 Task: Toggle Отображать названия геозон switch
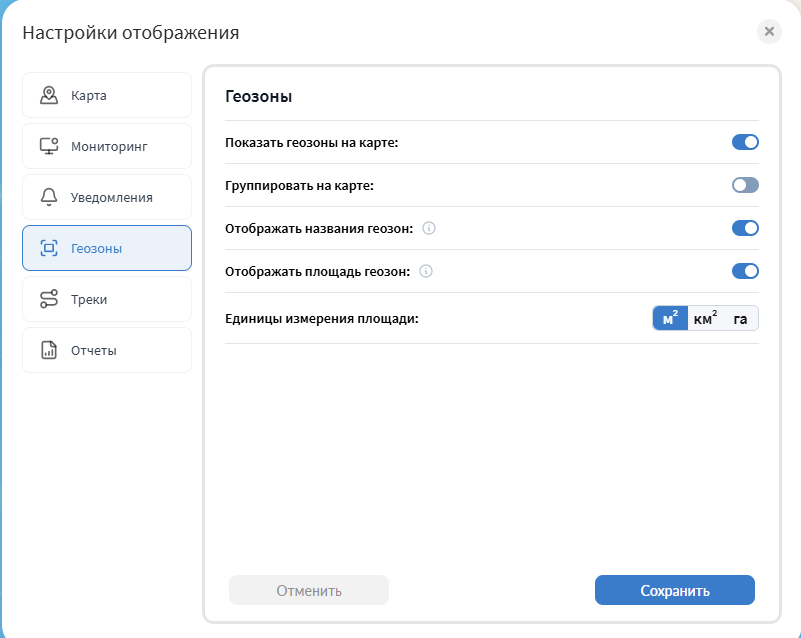click(745, 228)
